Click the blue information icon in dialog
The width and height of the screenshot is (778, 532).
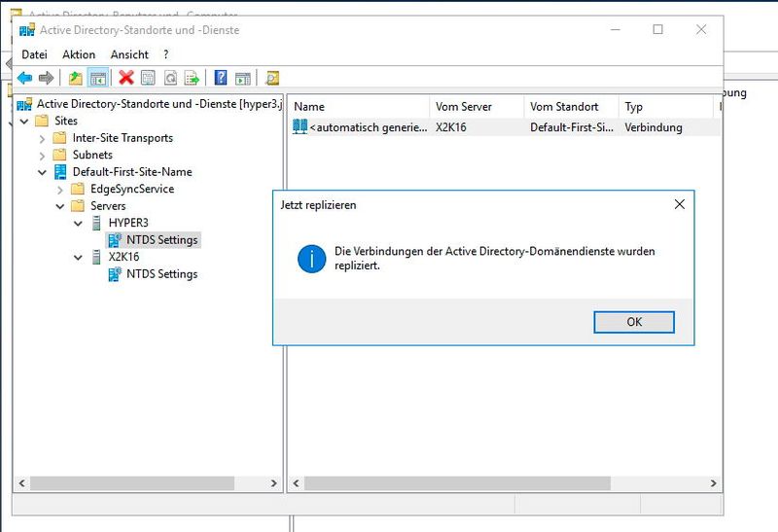[311, 259]
